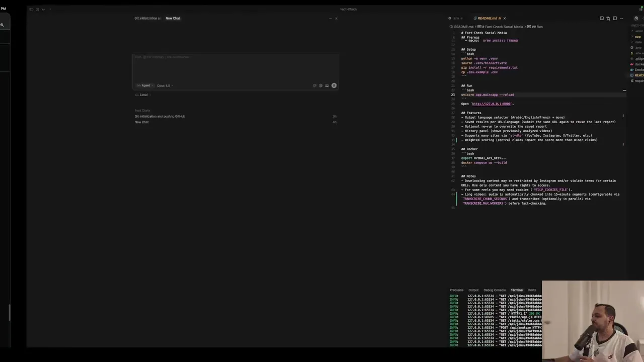The height and width of the screenshot is (362, 644).
Task: Click the globe web search icon
Action: click(320, 85)
